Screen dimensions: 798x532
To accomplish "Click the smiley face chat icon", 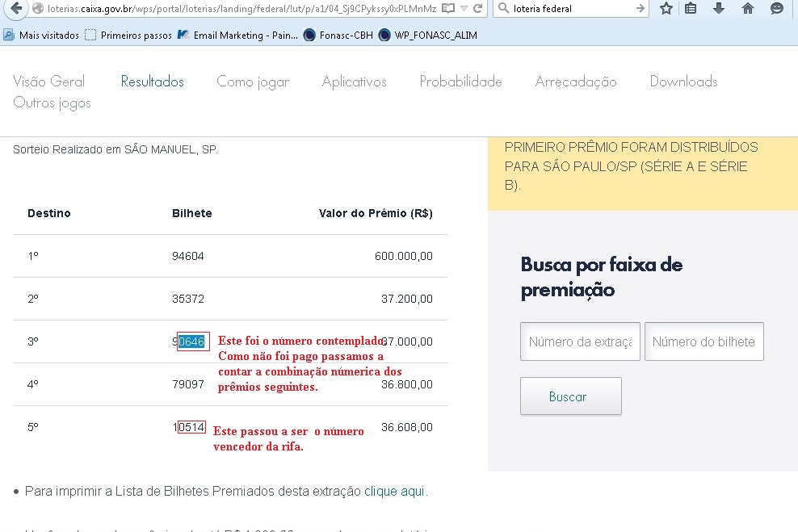I will point(777,9).
